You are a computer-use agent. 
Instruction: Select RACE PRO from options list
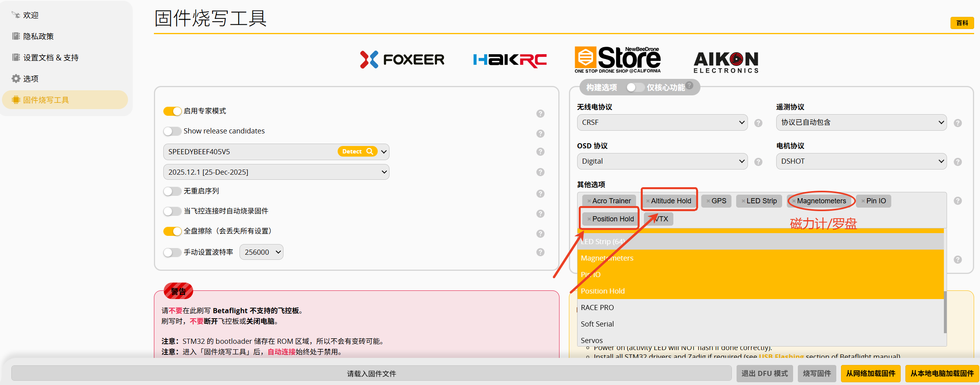pyautogui.click(x=597, y=307)
